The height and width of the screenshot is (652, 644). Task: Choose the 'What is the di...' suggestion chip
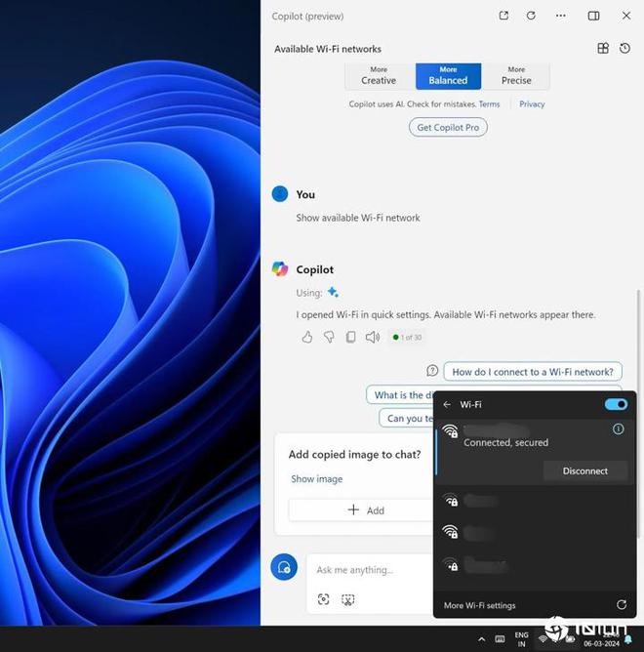(x=399, y=395)
